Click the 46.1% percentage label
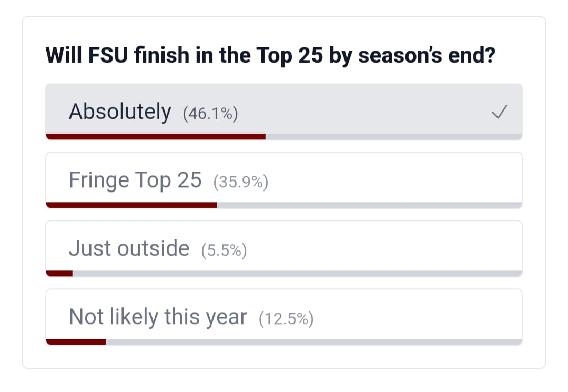 coord(210,114)
